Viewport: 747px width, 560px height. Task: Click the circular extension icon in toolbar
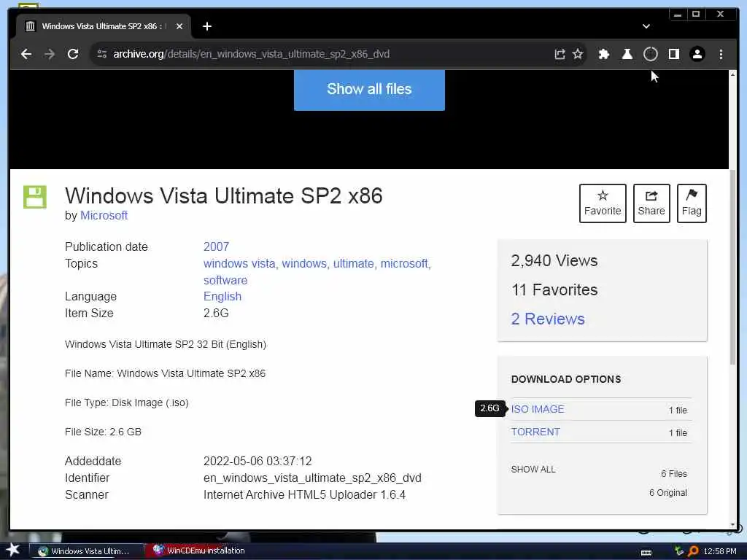pos(650,54)
